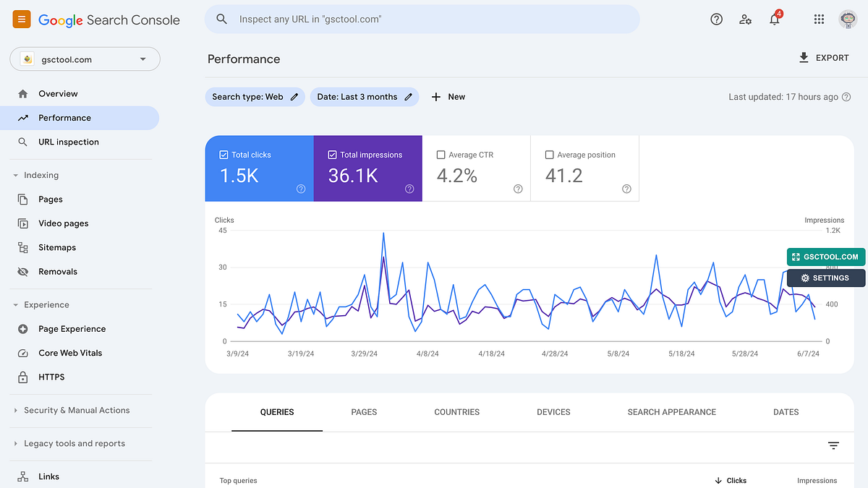The height and width of the screenshot is (488, 868).
Task: Click the EXPORT button
Action: (x=824, y=58)
